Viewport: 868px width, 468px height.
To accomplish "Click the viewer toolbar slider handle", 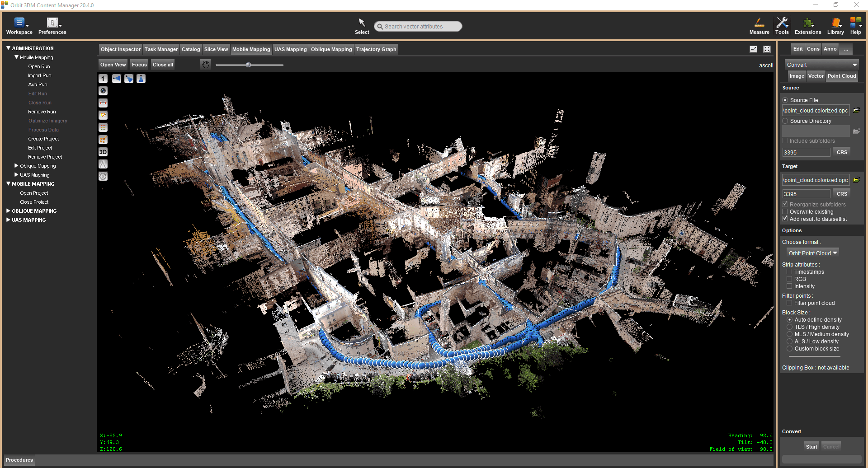I will coord(248,65).
